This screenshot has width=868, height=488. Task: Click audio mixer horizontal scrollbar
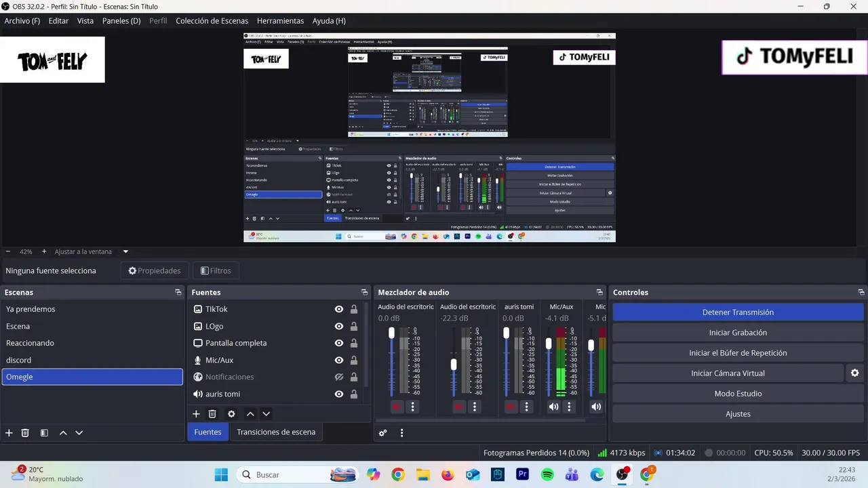[481, 420]
